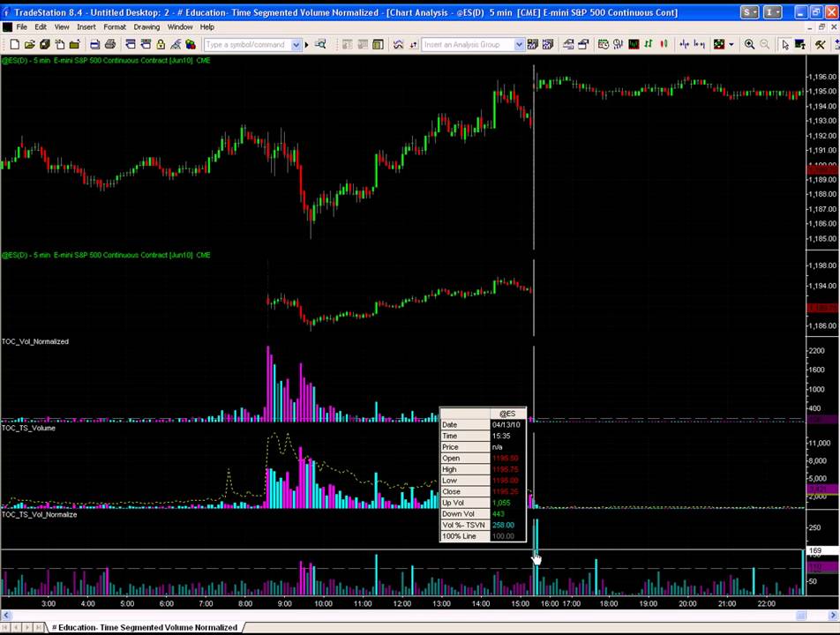Viewport: 840px width, 635px height.
Task: Click the increase bar spacing icon
Action: pyautogui.click(x=699, y=44)
